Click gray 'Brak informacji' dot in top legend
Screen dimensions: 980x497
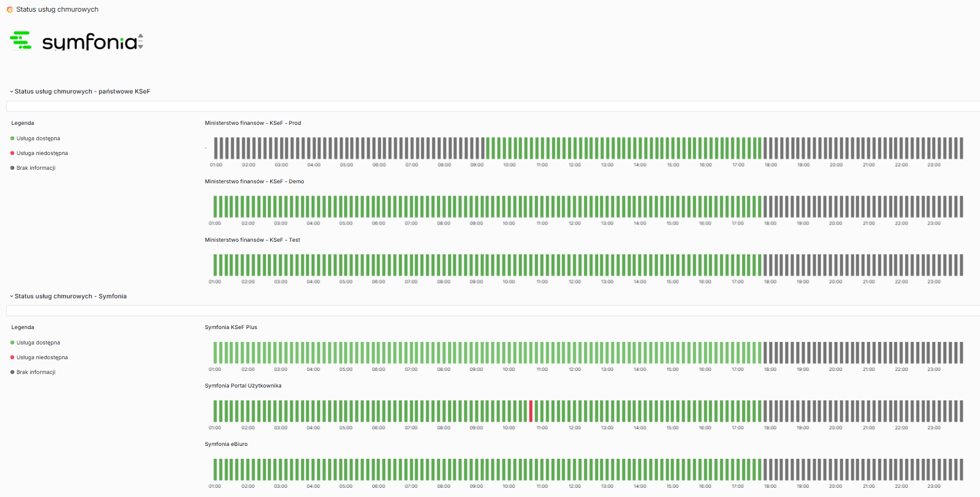tap(12, 168)
